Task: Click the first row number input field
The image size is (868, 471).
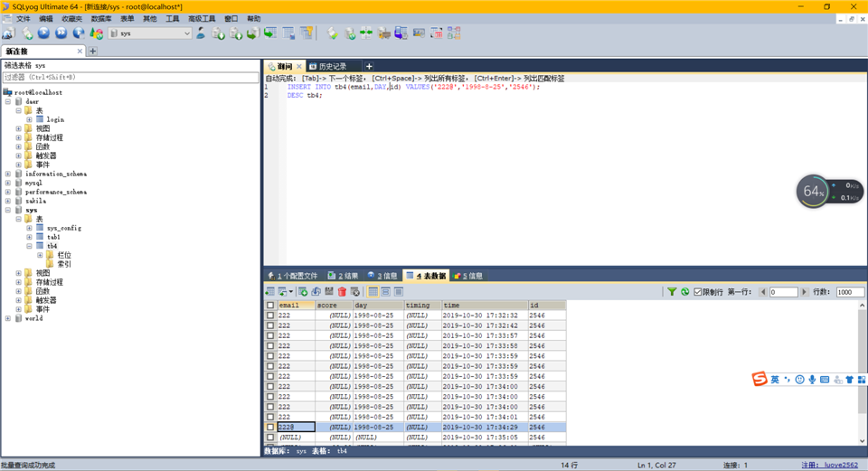Action: click(783, 292)
